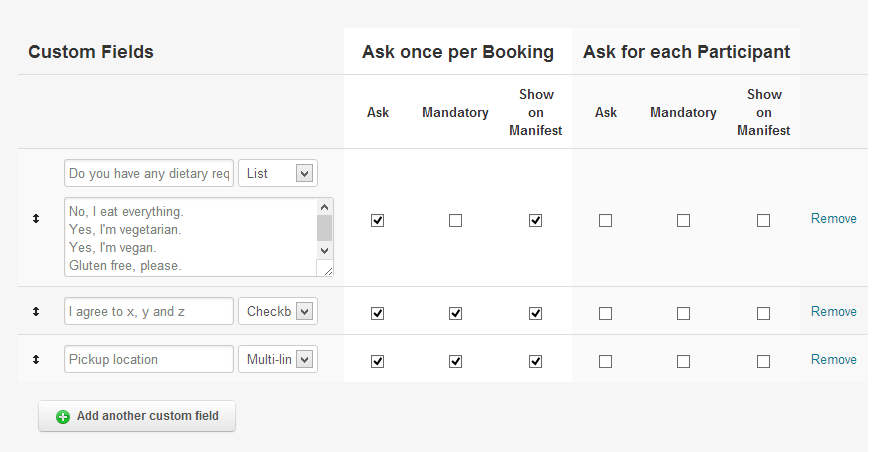
Task: Open the Multi-line field type dropdown
Action: [277, 360]
